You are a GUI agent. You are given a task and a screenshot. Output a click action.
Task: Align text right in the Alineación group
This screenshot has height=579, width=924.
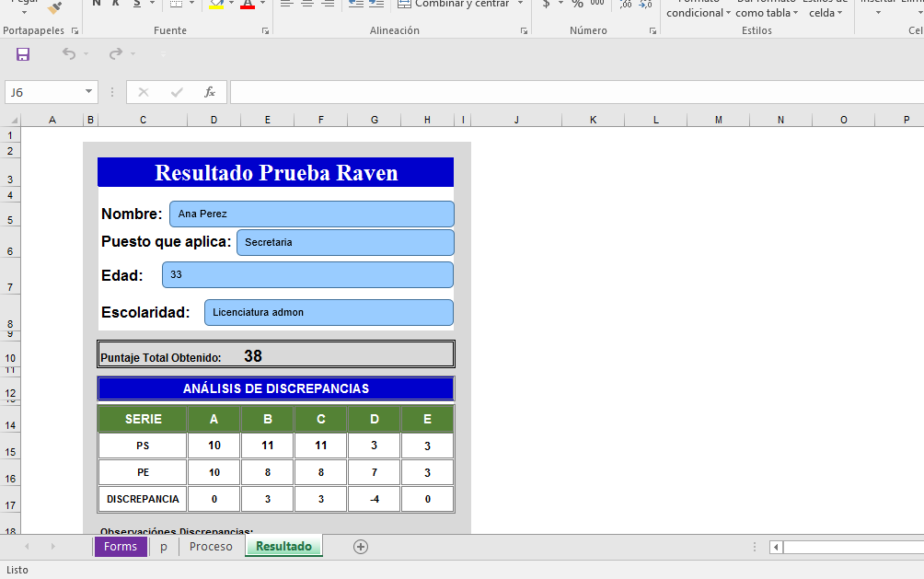coord(328,4)
